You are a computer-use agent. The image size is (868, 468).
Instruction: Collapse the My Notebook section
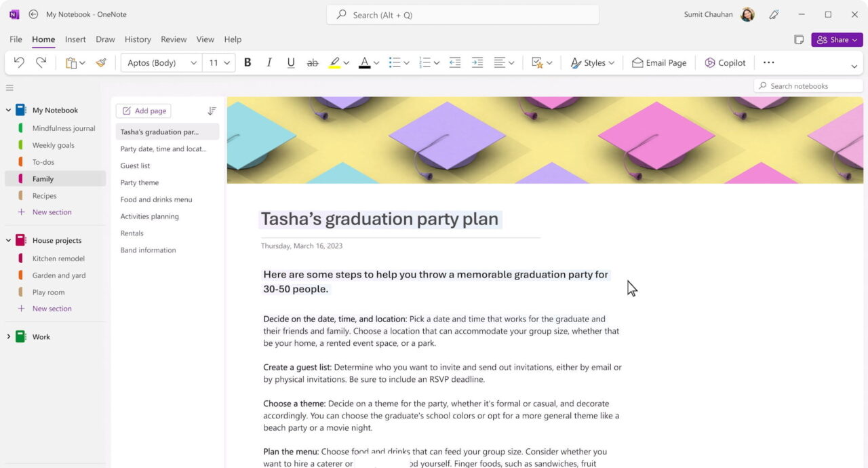coord(8,109)
